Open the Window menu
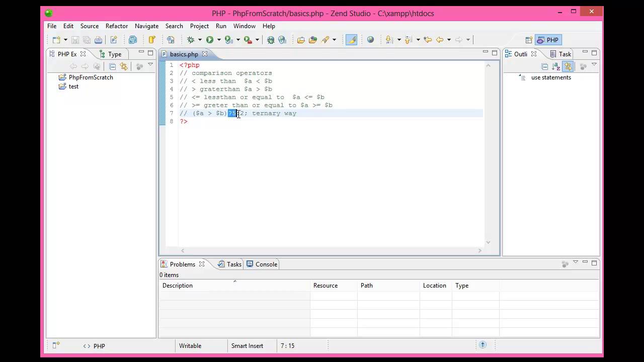Screen dimensions: 644x362 point(244,26)
